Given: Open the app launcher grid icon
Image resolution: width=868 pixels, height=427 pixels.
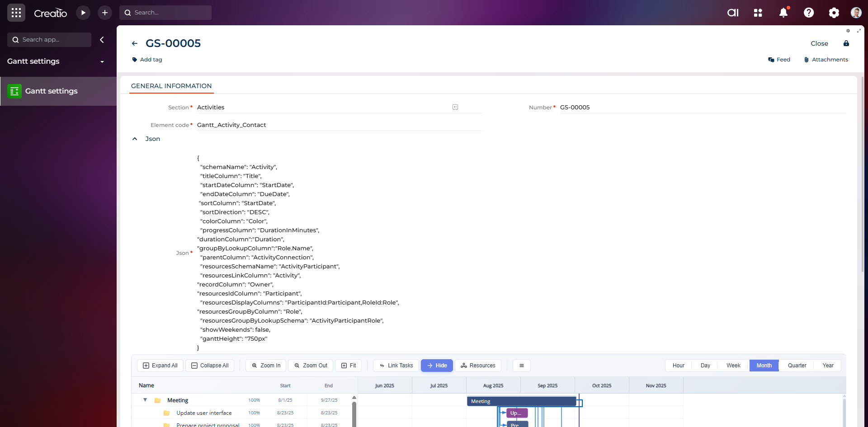Looking at the screenshot, I should click(x=16, y=13).
